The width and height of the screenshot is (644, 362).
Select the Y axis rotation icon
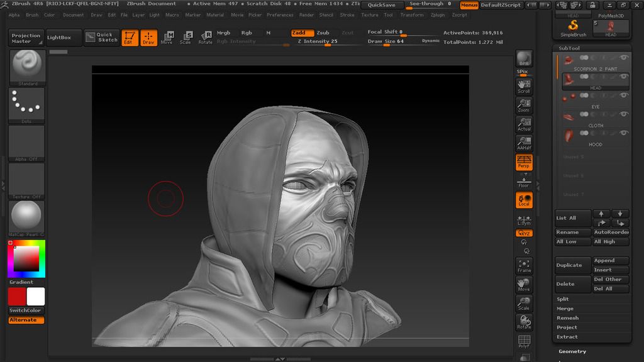tap(524, 242)
